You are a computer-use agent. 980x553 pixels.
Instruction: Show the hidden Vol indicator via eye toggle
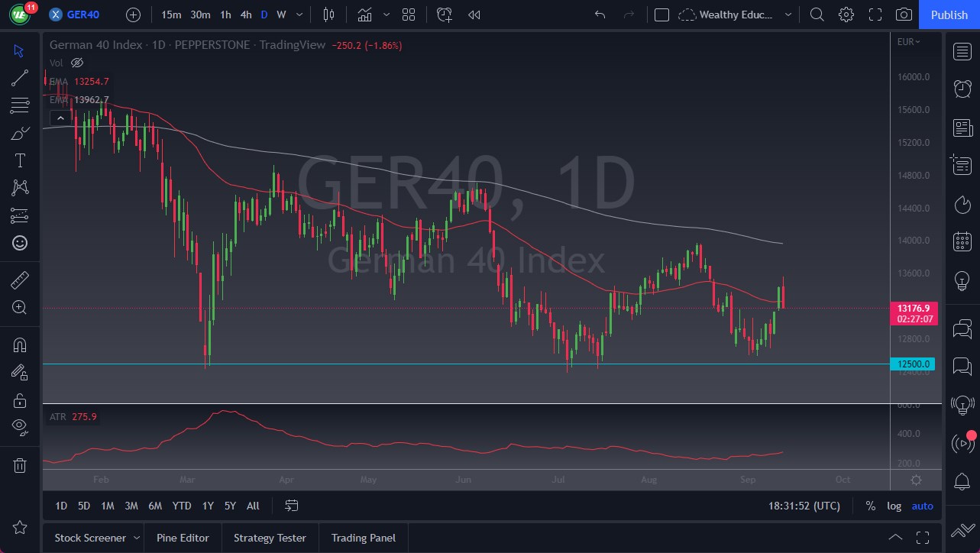click(x=77, y=63)
